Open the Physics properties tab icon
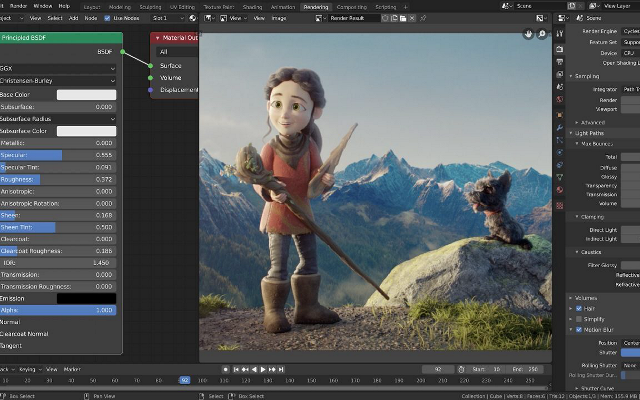640x400 pixels. click(560, 152)
